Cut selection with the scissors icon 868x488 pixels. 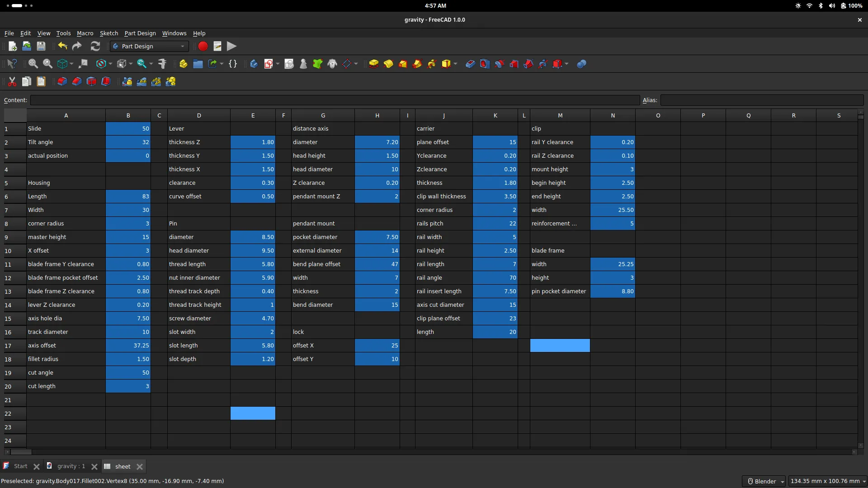pyautogui.click(x=12, y=81)
